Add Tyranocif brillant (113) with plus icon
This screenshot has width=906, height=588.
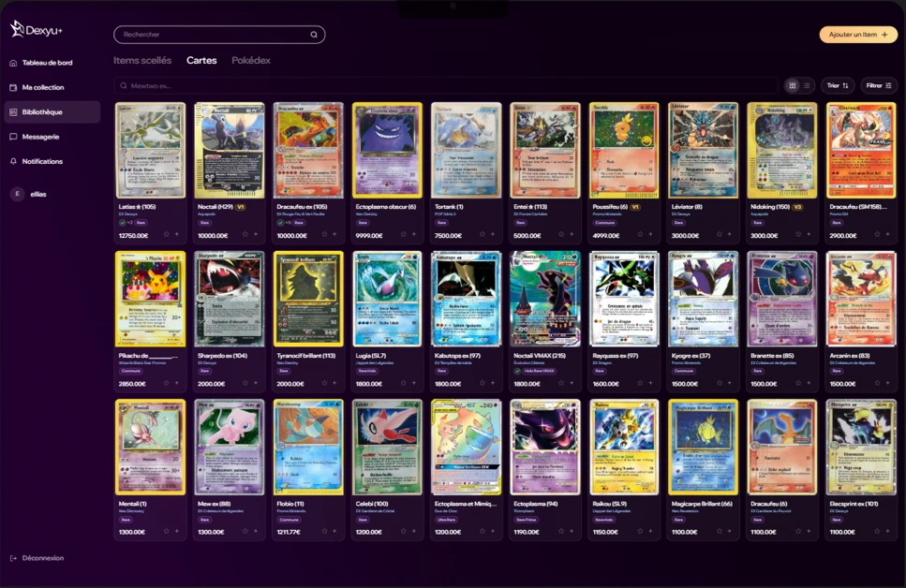(334, 383)
